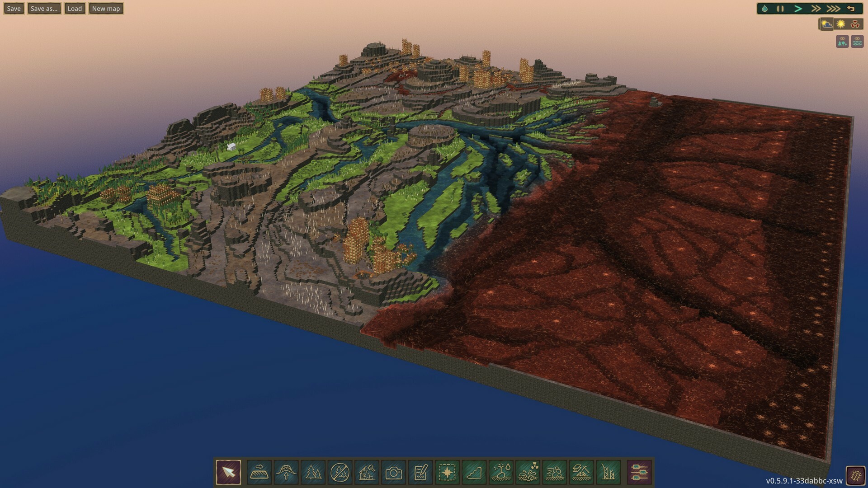The width and height of the screenshot is (868, 488).
Task: Select the cursor/pointer tool
Action: pos(229,473)
